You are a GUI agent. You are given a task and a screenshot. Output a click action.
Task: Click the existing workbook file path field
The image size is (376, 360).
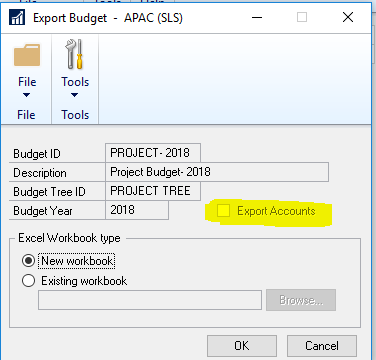[150, 300]
